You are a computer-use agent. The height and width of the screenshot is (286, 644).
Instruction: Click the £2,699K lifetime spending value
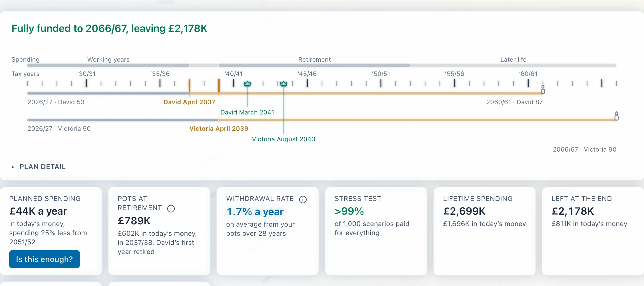464,211
